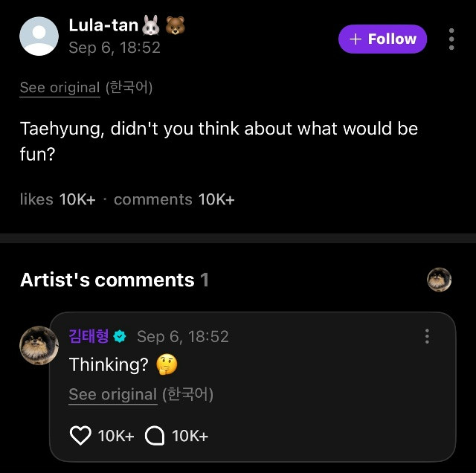This screenshot has height=473, width=476.
Task: See original of the artist's comment
Action: (112, 394)
